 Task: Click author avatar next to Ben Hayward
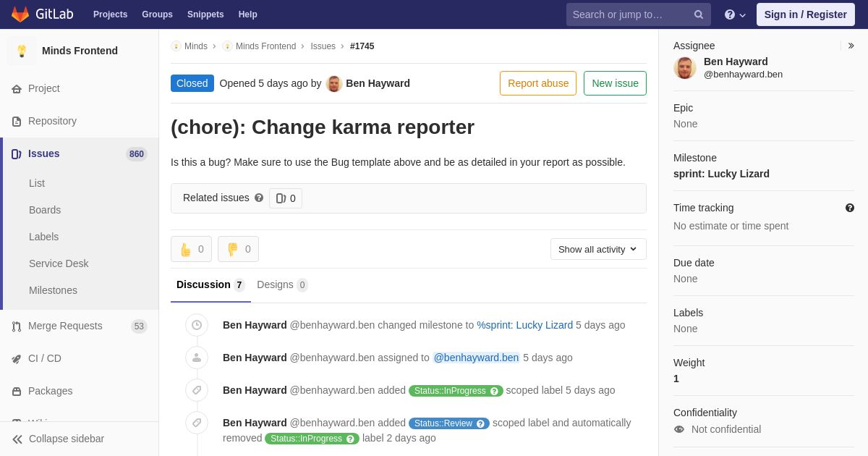(x=334, y=83)
